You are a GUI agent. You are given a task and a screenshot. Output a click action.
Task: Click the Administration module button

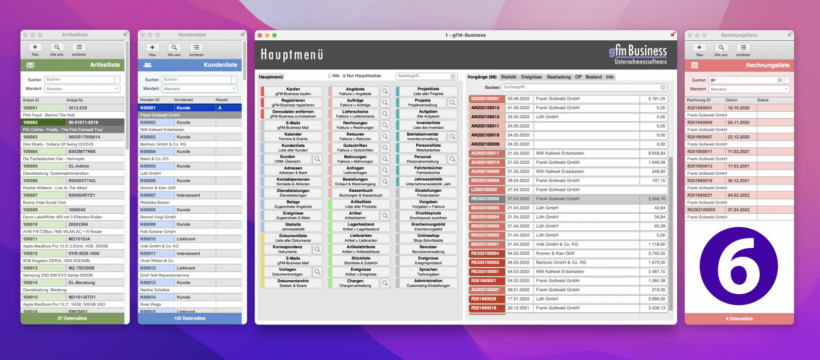click(x=426, y=283)
